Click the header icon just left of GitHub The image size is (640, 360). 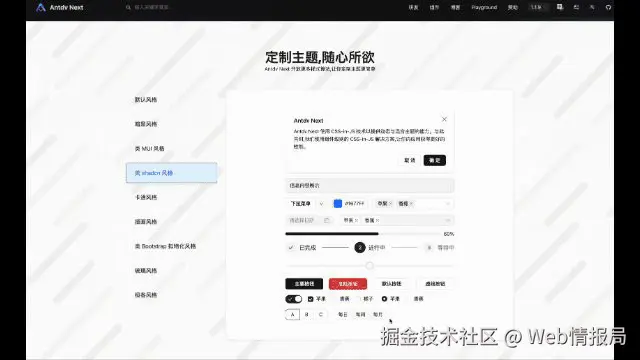pos(592,7)
